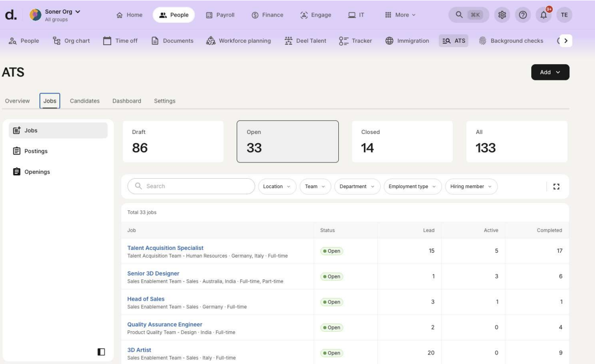Open the Add dropdown button
This screenshot has width=595, height=364.
pos(550,72)
